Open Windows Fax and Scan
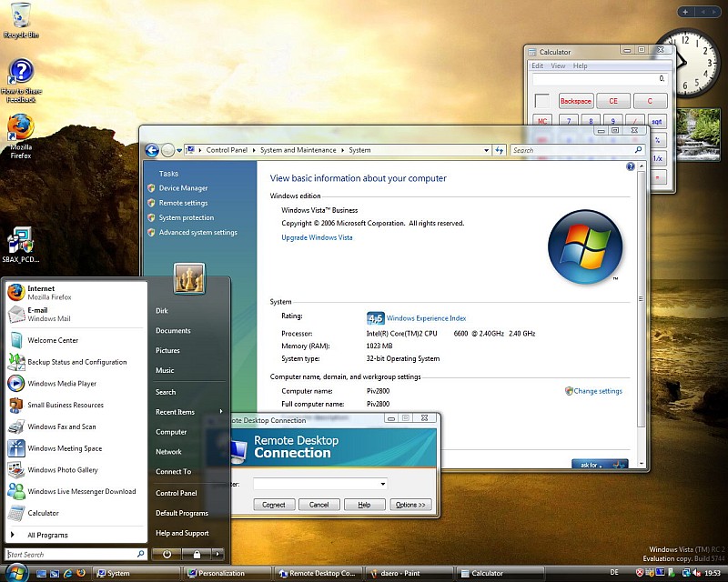The height and width of the screenshot is (582, 728). (62, 426)
